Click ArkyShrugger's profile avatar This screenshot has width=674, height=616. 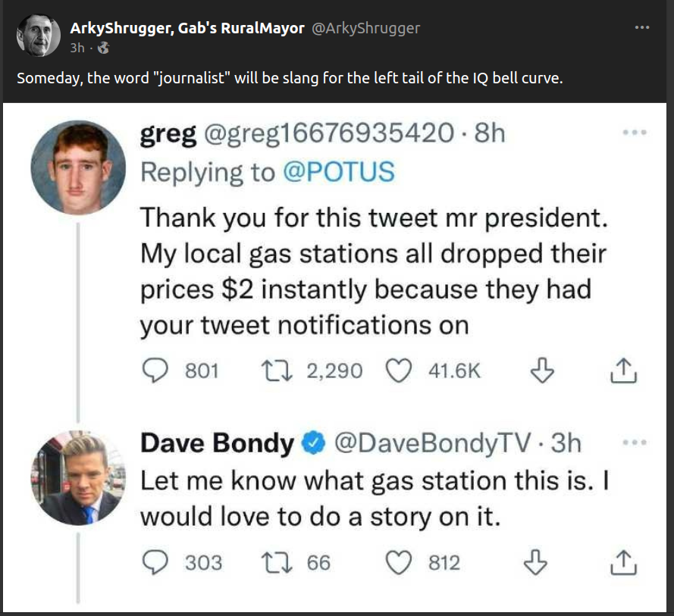tap(39, 35)
